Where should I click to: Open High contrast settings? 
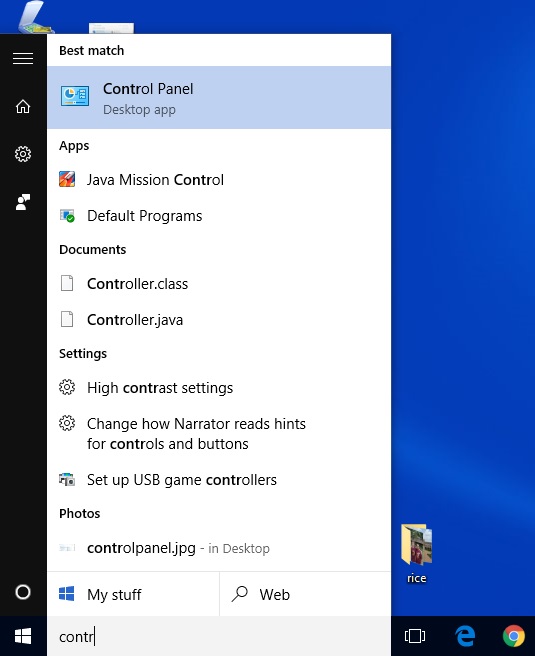click(x=219, y=388)
